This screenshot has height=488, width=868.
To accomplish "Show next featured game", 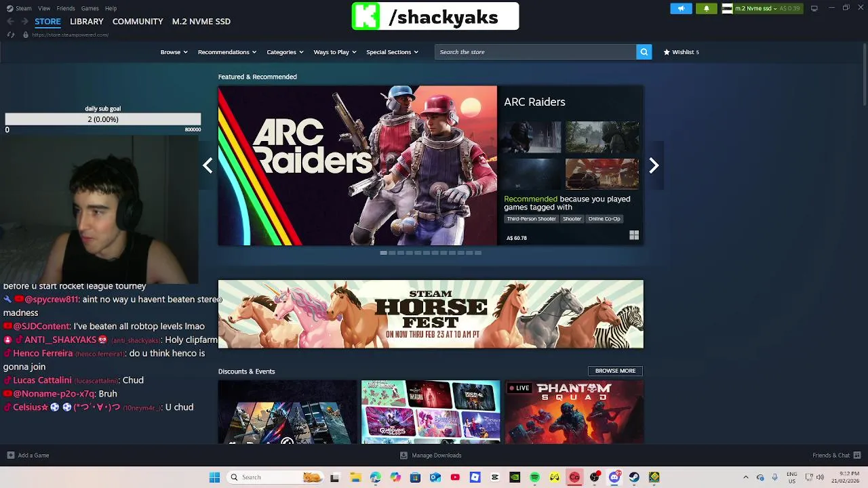I will (x=654, y=165).
